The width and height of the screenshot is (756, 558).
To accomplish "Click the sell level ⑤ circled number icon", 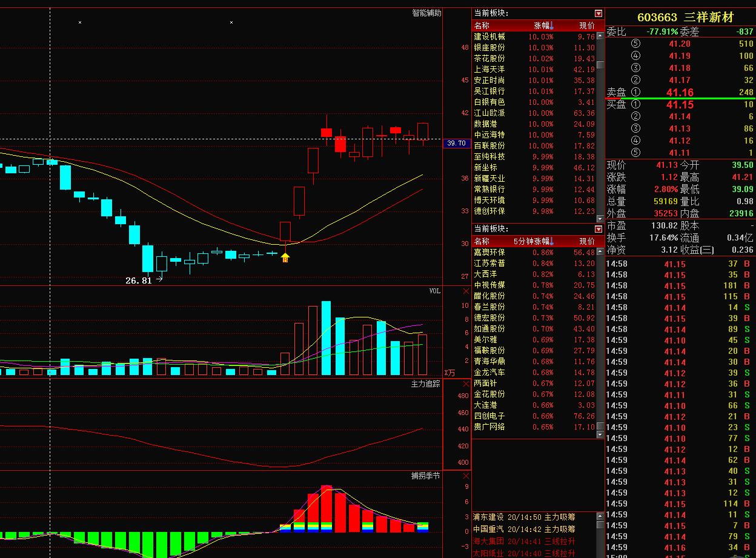I will pos(635,44).
